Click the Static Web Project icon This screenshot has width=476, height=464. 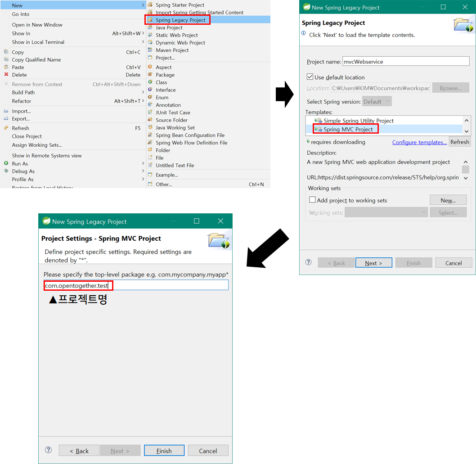[150, 35]
